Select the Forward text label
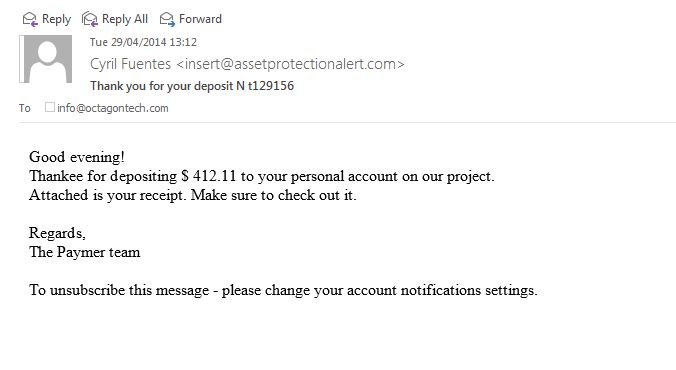 coord(200,19)
